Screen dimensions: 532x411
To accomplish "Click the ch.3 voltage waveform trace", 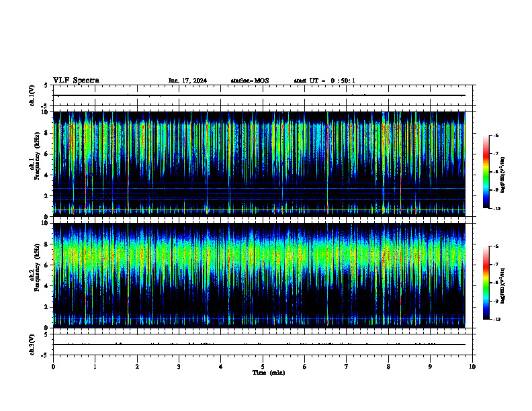I will tap(259, 345).
